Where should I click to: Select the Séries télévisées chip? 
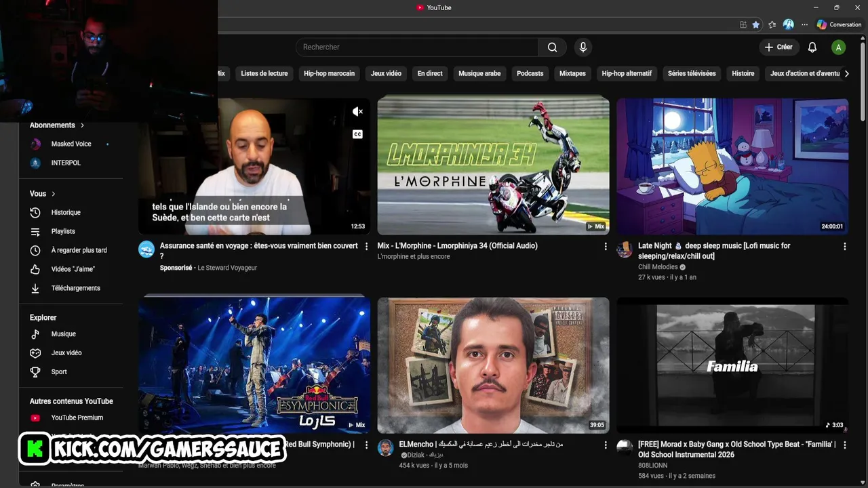click(x=692, y=73)
